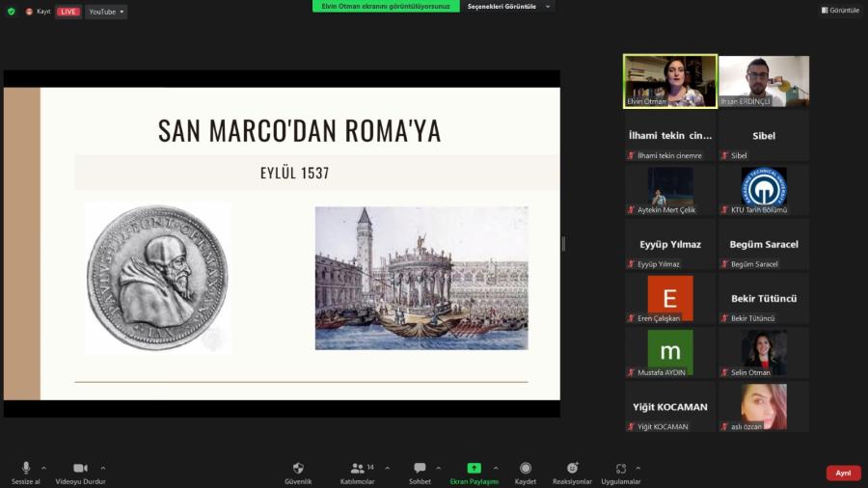
Task: Expand the arrow next to Katılımcılar
Action: tap(387, 468)
